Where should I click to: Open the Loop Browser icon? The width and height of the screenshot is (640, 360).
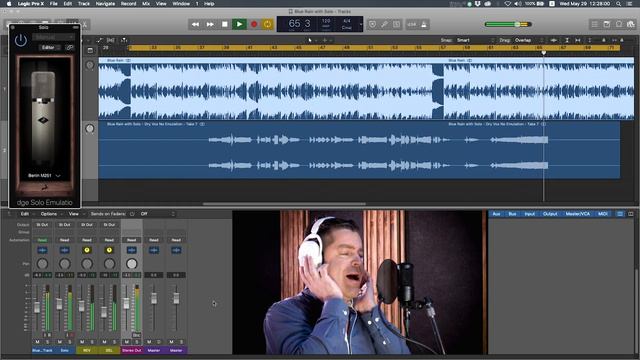pyautogui.click(x=619, y=24)
